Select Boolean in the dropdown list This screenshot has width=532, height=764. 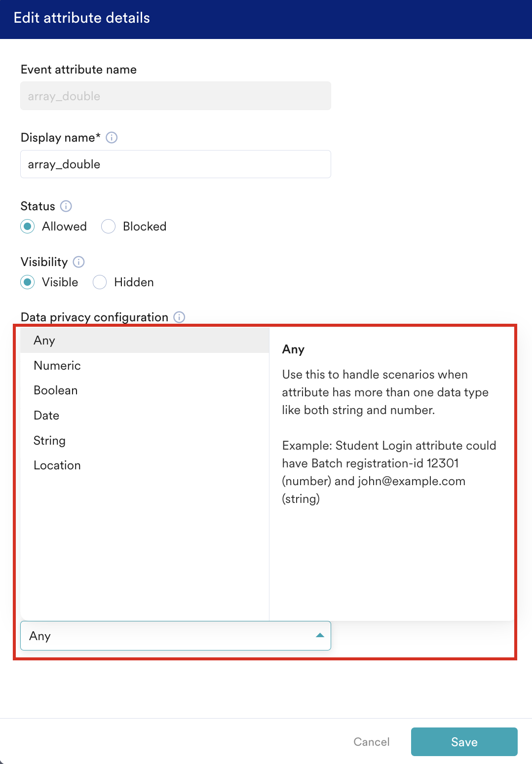point(145,390)
